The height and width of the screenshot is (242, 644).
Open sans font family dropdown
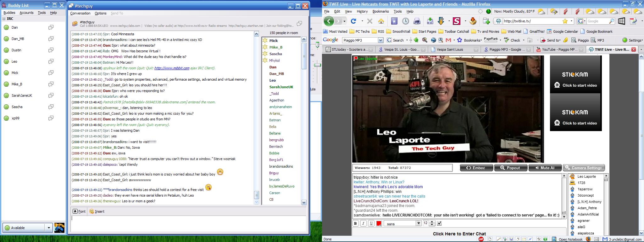(419, 223)
